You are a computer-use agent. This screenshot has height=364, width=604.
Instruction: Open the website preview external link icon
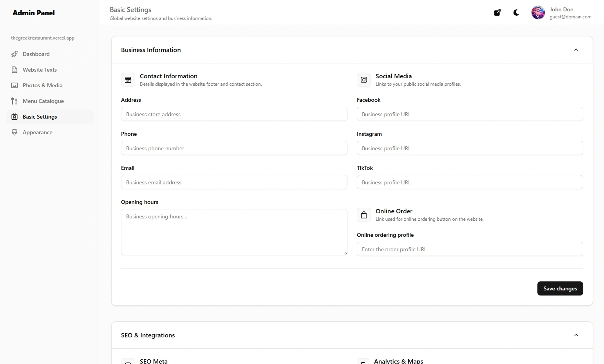click(497, 13)
